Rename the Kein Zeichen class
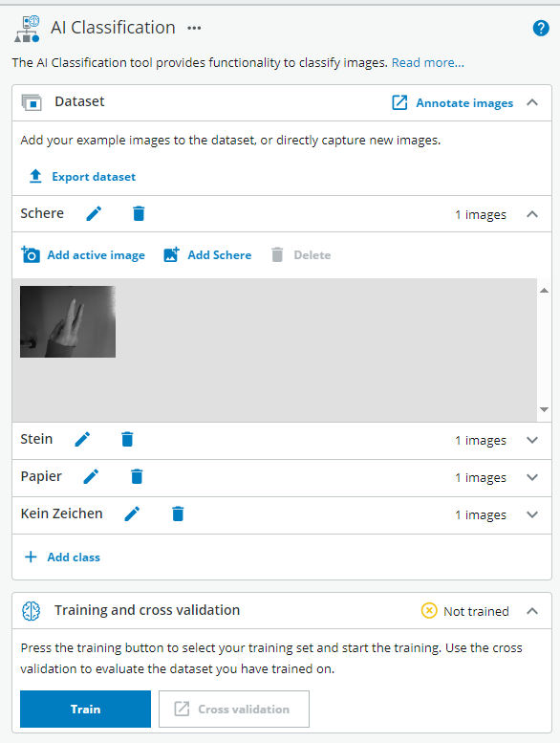The width and height of the screenshot is (560, 743). 132,514
